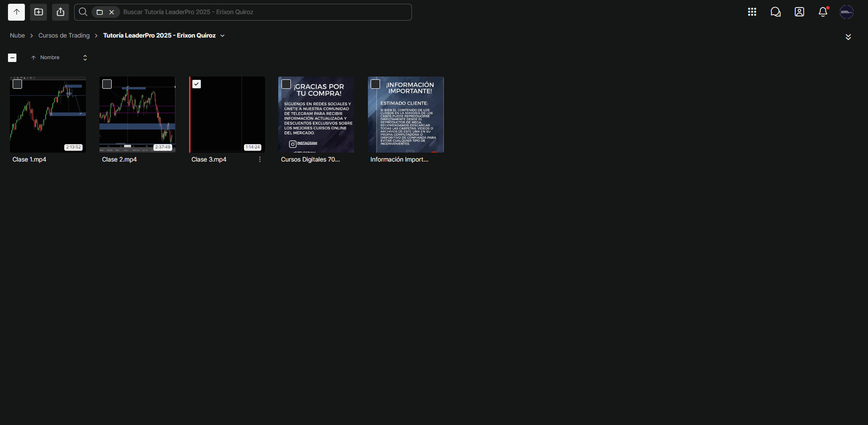Open Clase 1.mp4 thumbnail
Screen dimensions: 868x425
coord(48,115)
